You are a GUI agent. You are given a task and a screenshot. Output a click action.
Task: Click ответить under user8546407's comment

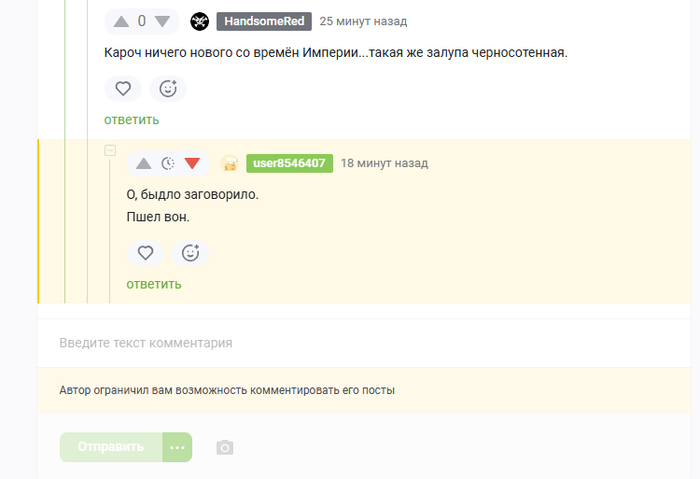[153, 284]
